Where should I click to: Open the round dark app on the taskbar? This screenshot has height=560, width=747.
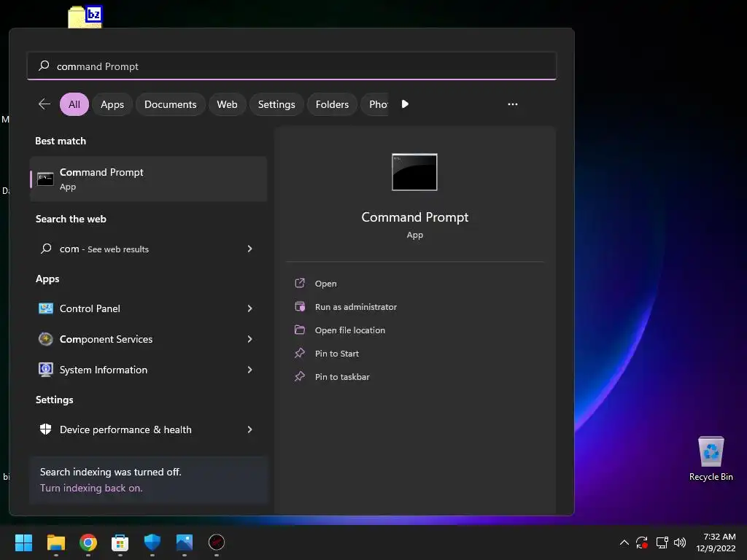(x=216, y=542)
